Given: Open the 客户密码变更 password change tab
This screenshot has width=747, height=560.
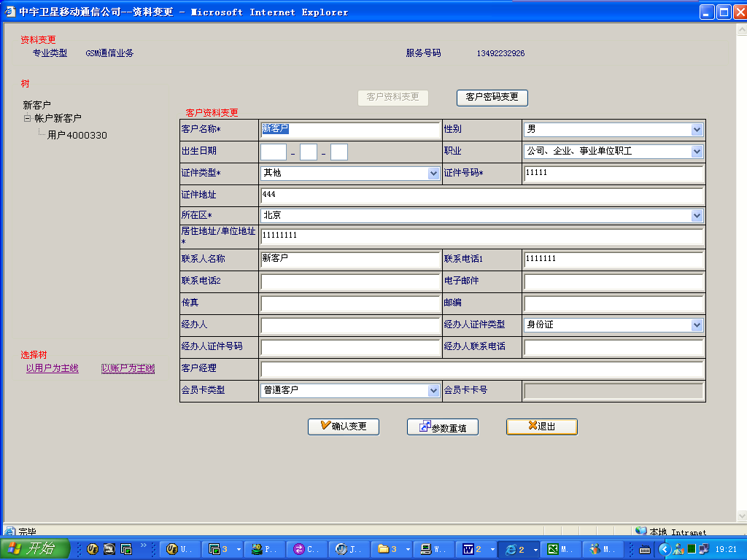Looking at the screenshot, I should [492, 97].
